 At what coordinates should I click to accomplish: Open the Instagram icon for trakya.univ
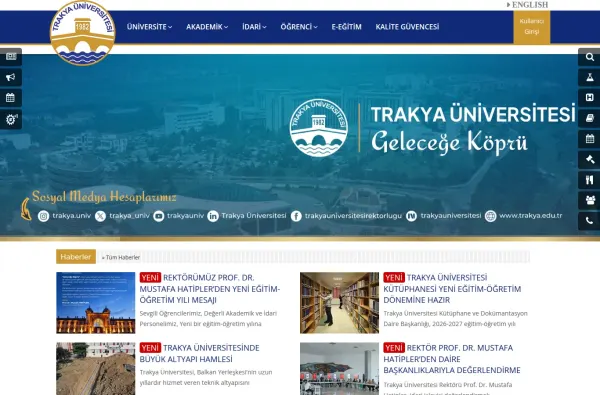tap(43, 216)
